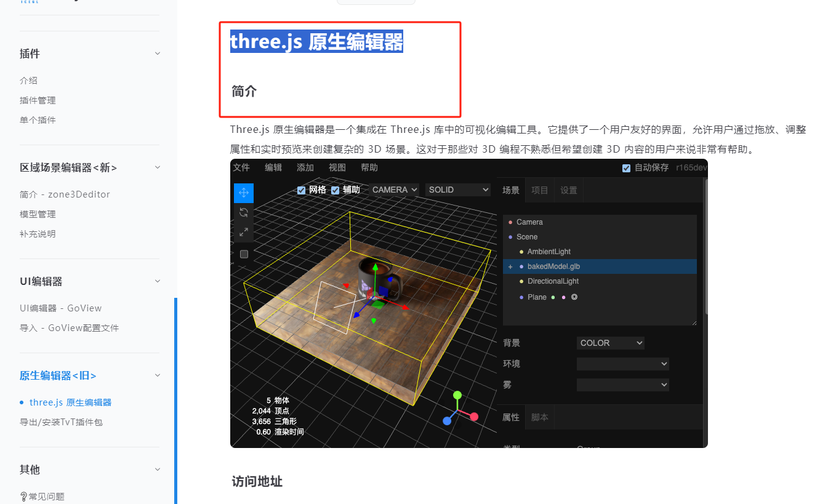Open the 文件 menu in the editor
This screenshot has width=836, height=504.
pos(241,167)
